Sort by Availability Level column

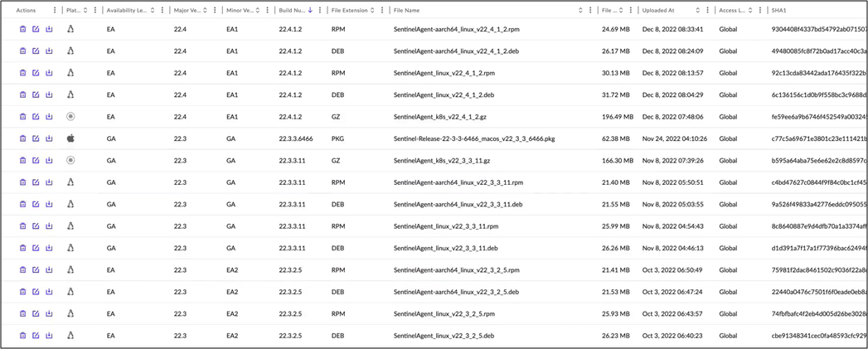point(153,11)
